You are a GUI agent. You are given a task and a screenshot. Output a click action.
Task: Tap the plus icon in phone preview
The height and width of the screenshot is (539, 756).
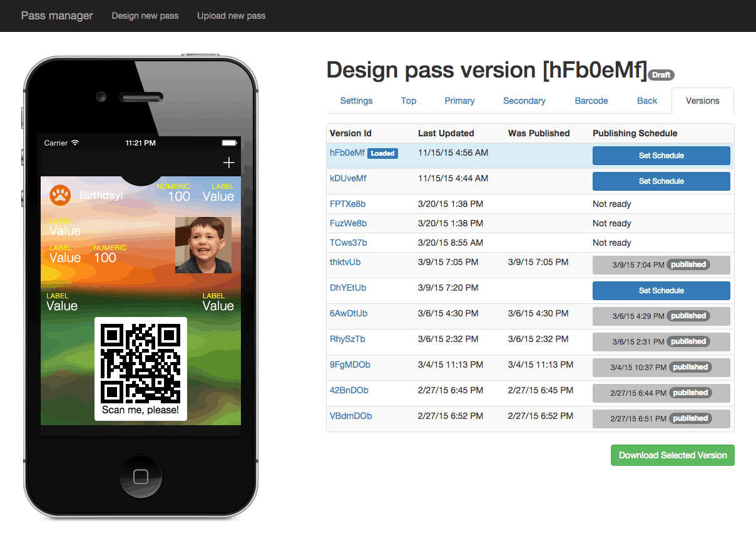[x=229, y=163]
